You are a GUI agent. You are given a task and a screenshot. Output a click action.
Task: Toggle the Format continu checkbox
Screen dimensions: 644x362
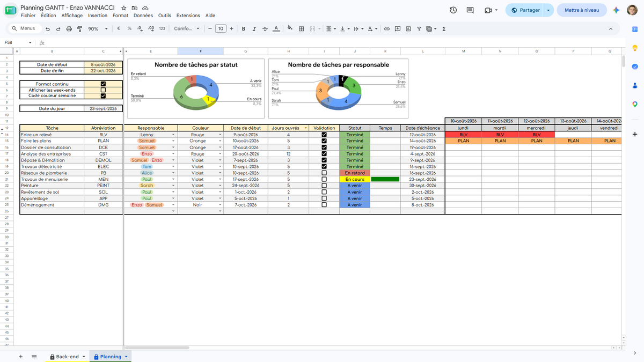tap(104, 84)
